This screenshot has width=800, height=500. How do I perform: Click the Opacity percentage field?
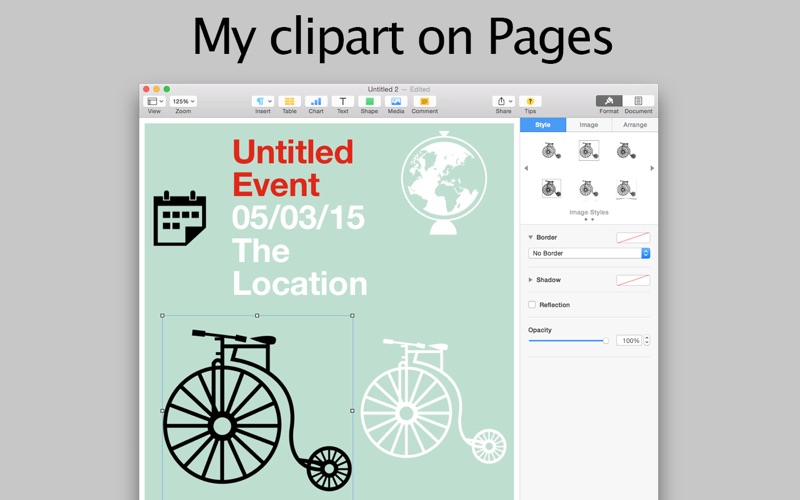click(629, 340)
